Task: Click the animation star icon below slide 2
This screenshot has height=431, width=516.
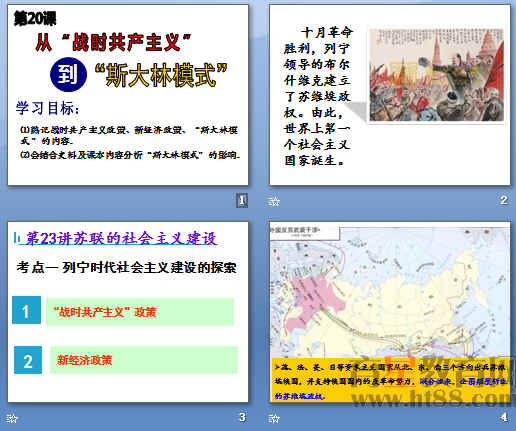Action: tap(274, 201)
